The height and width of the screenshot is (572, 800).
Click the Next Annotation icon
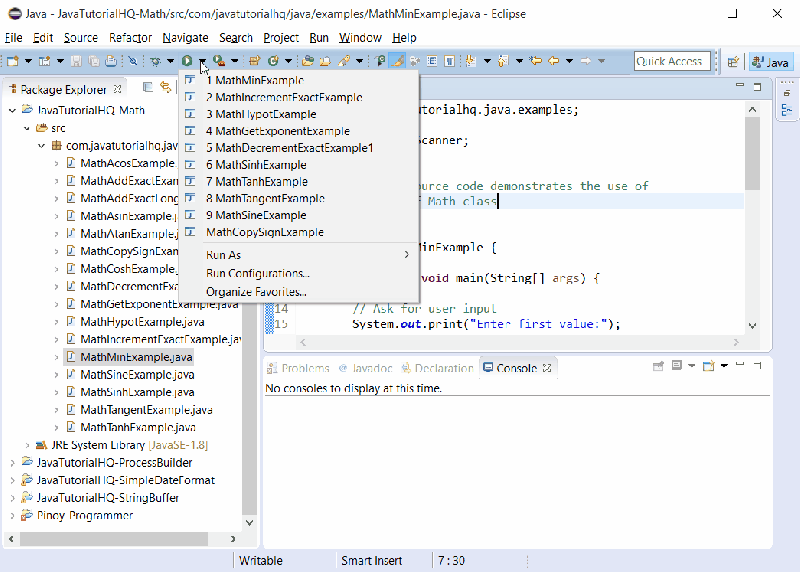(471, 61)
